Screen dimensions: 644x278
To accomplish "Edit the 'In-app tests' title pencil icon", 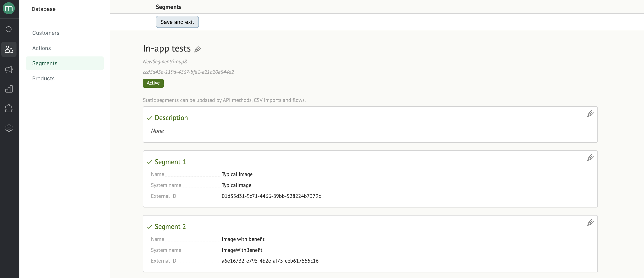I will click(x=198, y=49).
